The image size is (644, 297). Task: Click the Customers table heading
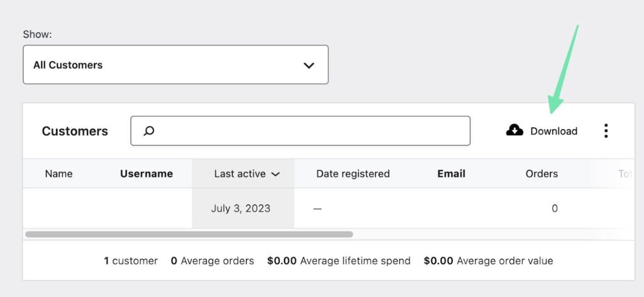click(x=75, y=131)
